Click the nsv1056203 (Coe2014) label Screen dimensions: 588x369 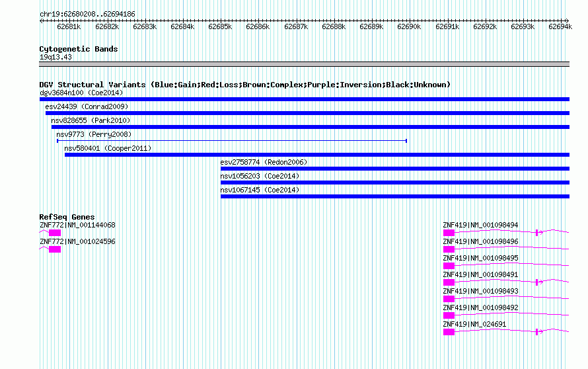[x=260, y=176]
